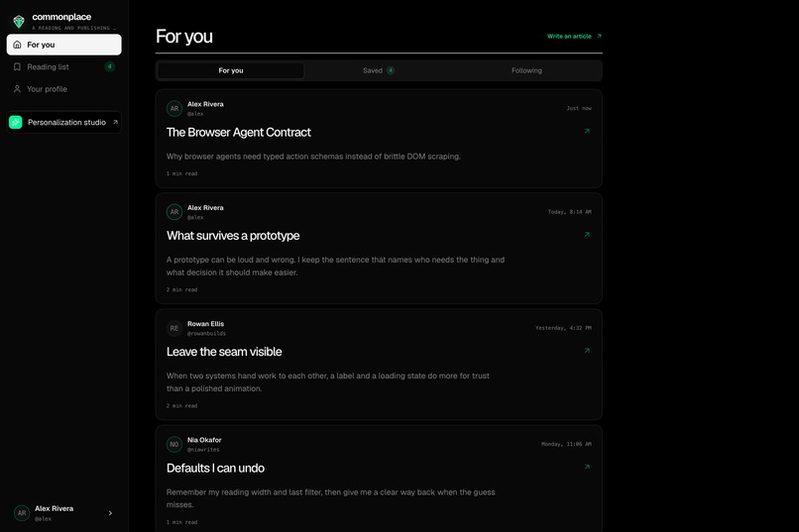Viewport: 799px width, 532px height.
Task: Click the home icon beside For you
Action: click(17, 45)
